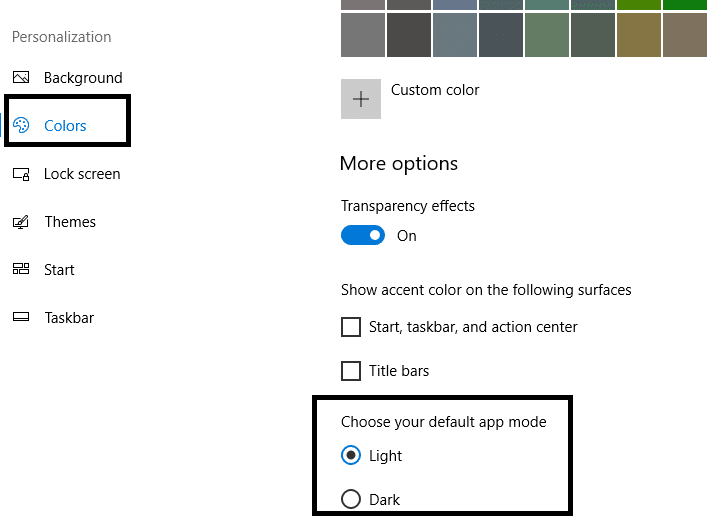The height and width of the screenshot is (517, 727).
Task: Select the Light app mode radio button
Action: point(351,456)
